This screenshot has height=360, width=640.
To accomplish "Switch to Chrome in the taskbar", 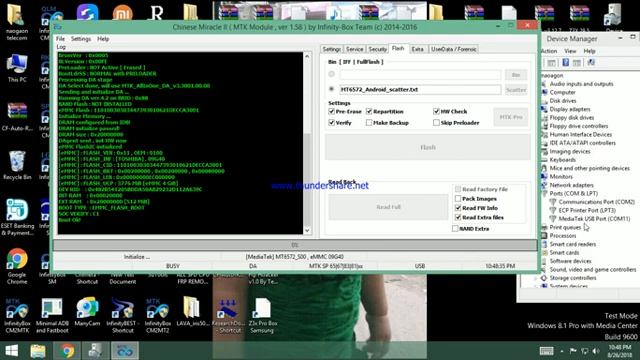I will pos(67,351).
